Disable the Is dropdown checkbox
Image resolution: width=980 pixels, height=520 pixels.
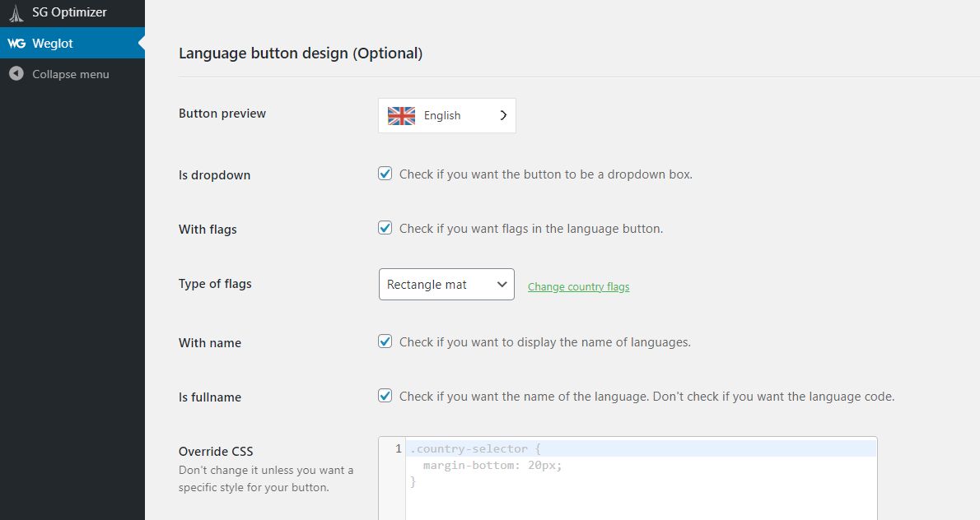(385, 173)
